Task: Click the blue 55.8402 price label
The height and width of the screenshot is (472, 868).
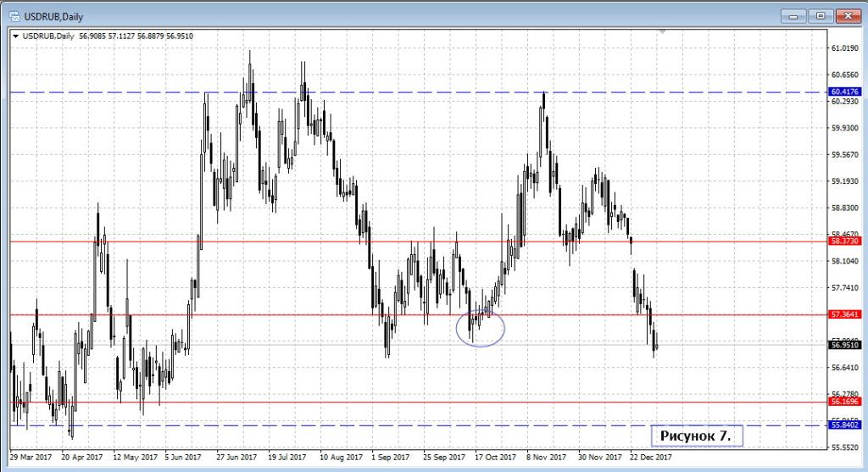Action: (x=845, y=425)
